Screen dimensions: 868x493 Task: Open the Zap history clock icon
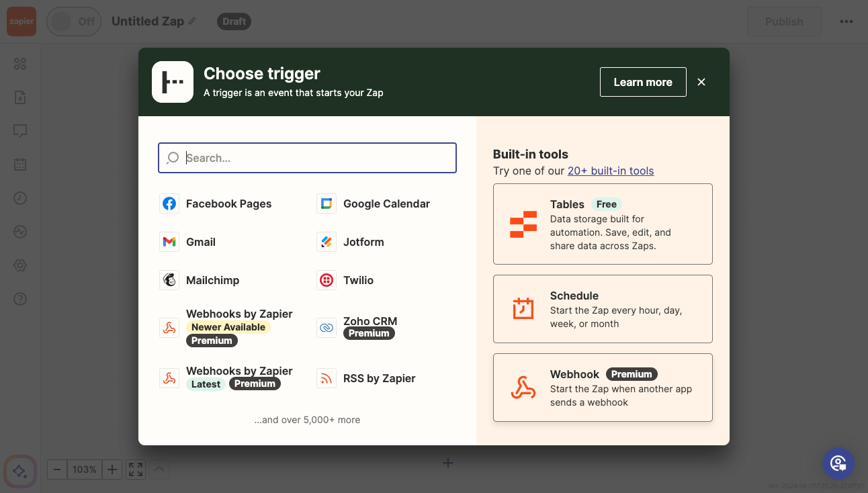20,198
